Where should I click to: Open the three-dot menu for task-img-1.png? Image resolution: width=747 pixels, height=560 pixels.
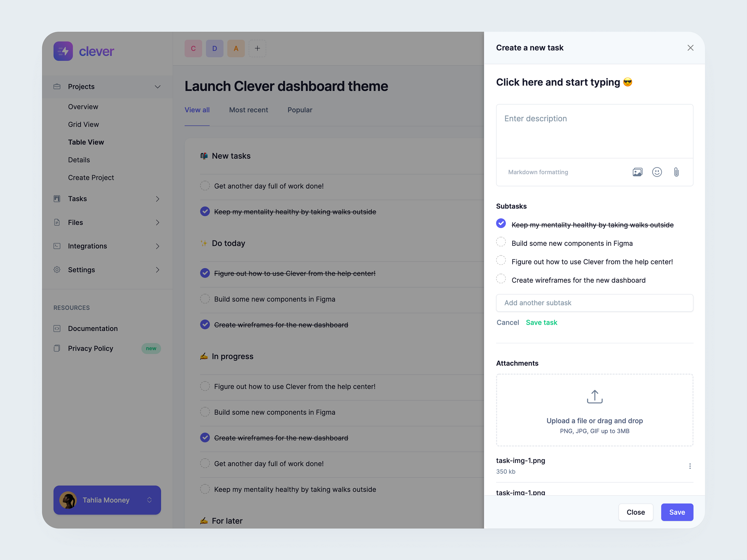pyautogui.click(x=690, y=466)
